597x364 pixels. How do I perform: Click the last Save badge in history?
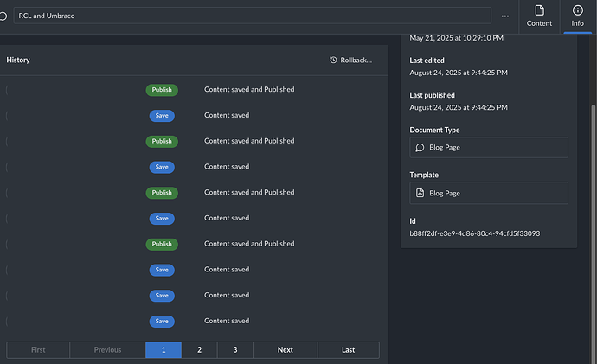coord(162,321)
